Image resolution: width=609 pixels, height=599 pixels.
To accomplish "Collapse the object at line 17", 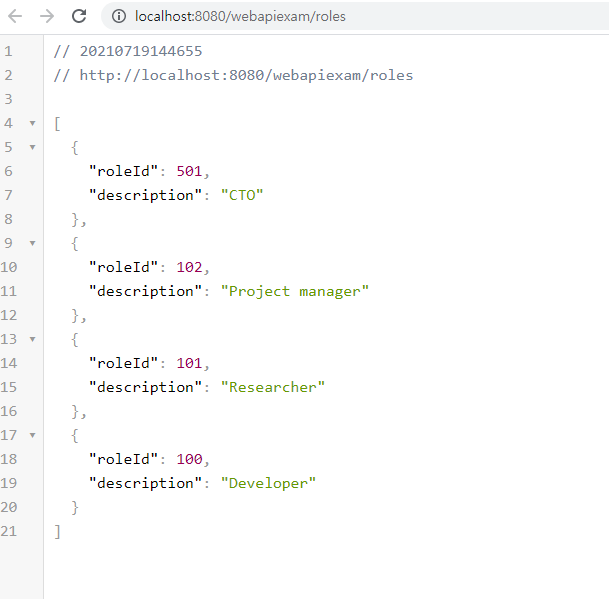I will click(33, 435).
